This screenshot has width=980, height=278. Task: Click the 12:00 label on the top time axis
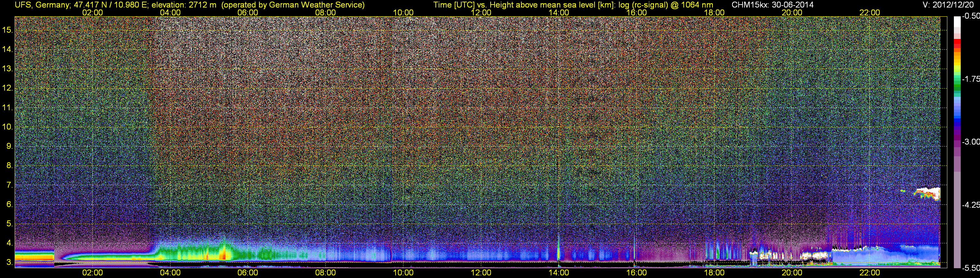pyautogui.click(x=481, y=12)
